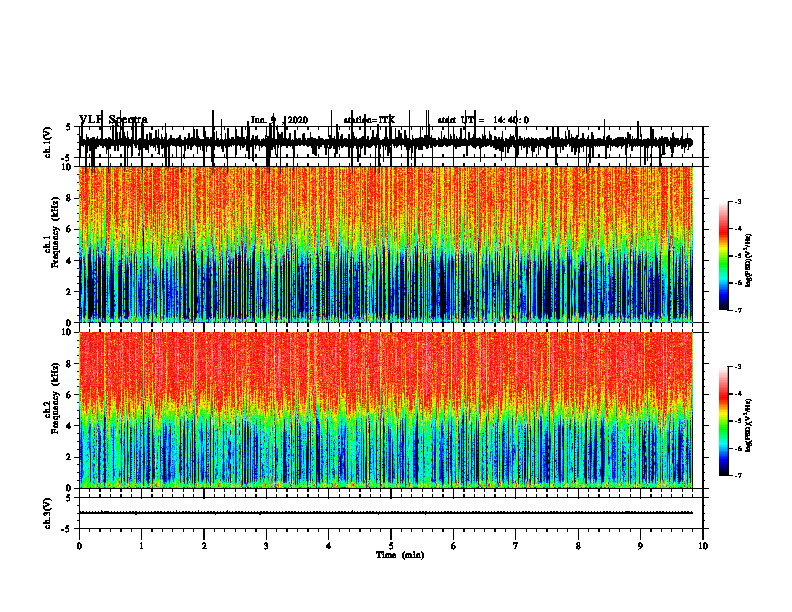This screenshot has height=612, width=792.
Task: Click time axis tick label 5
Action: (x=391, y=546)
